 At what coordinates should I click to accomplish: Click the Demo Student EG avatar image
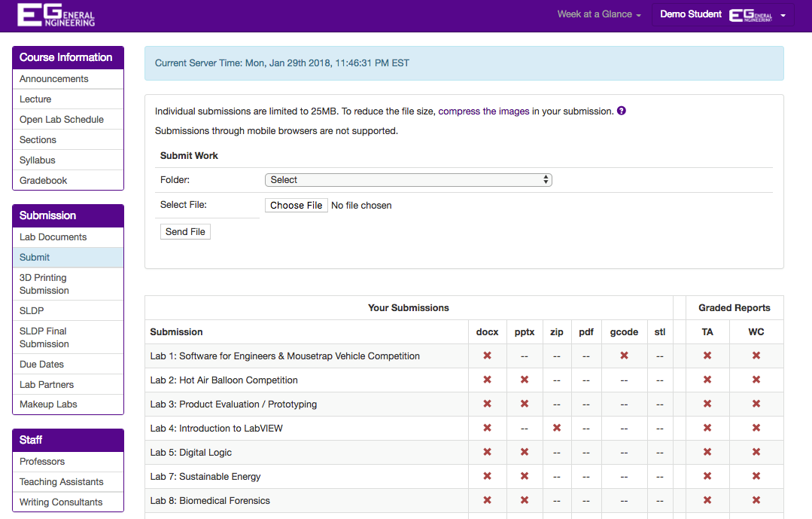(750, 15)
